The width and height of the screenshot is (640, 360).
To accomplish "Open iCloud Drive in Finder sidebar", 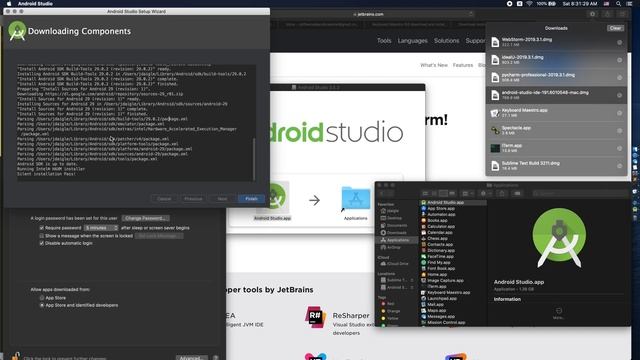I will (396, 264).
